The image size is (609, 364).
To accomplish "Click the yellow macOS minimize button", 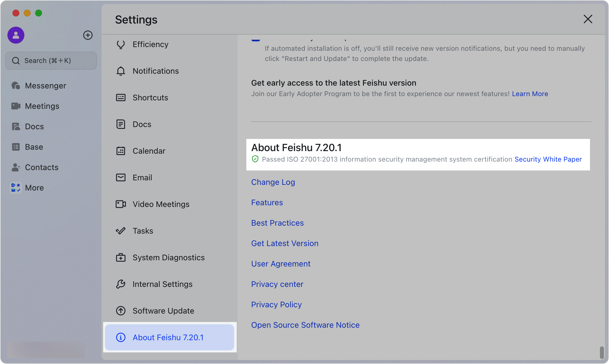I will click(x=27, y=13).
